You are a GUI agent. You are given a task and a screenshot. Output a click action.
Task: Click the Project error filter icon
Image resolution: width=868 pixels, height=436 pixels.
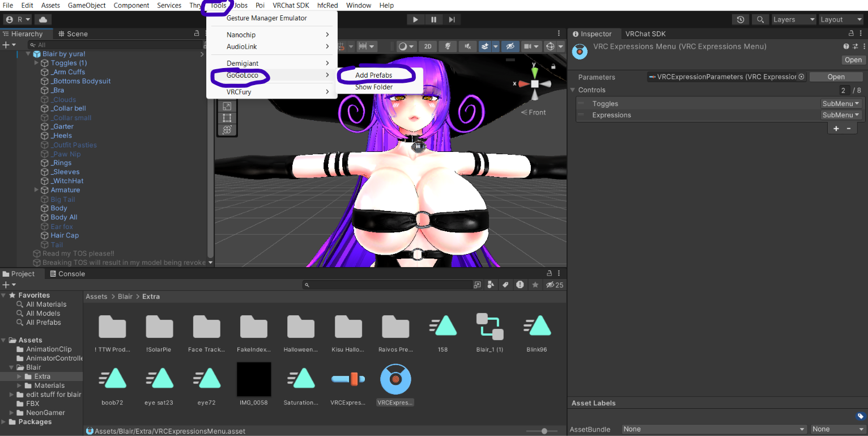520,285
